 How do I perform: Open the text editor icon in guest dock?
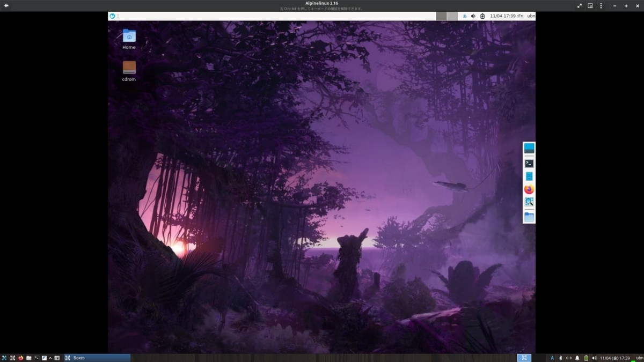pyautogui.click(x=529, y=176)
